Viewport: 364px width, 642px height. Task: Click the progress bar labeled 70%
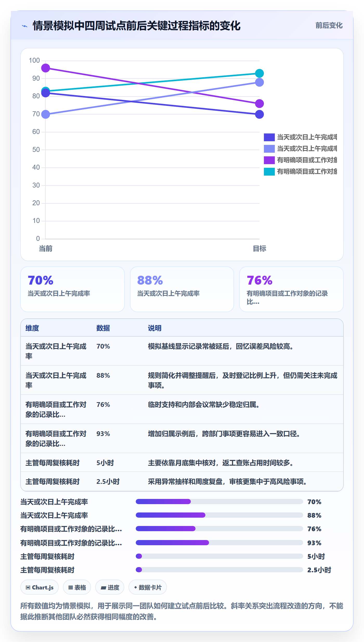219,502
